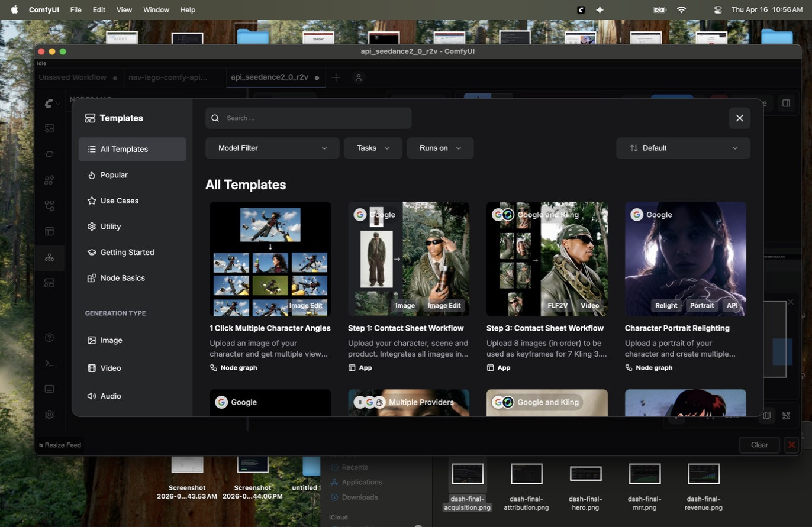Select Node Basics category icon
The width and height of the screenshot is (812, 527).
click(92, 278)
